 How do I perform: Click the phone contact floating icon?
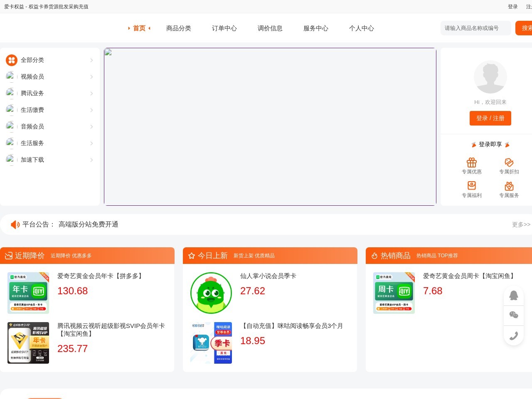[514, 335]
